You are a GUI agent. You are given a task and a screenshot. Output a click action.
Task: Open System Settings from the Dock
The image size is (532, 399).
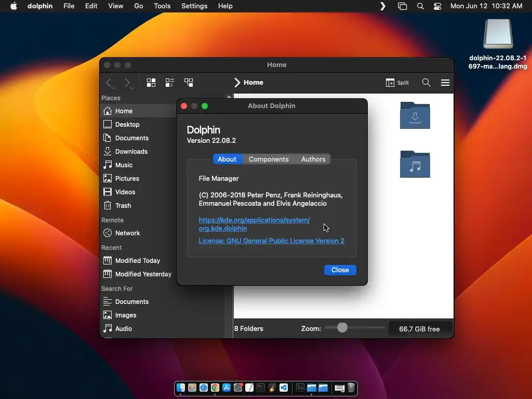(x=238, y=388)
